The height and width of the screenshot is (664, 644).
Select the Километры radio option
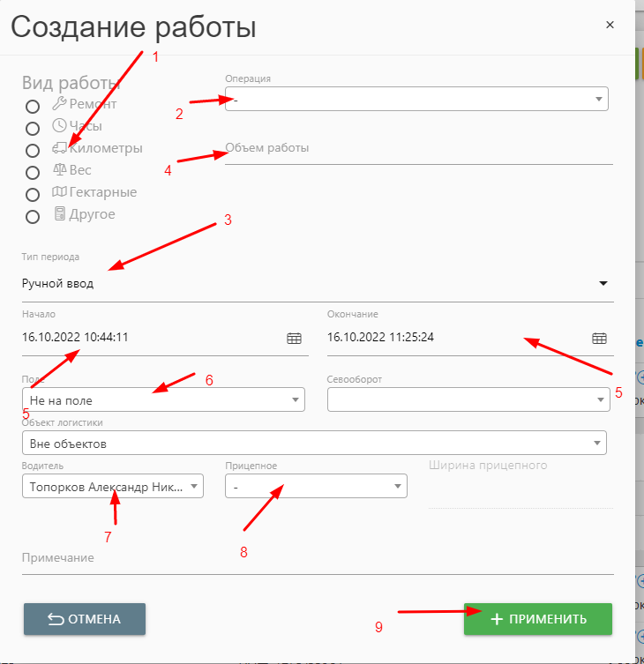point(33,151)
